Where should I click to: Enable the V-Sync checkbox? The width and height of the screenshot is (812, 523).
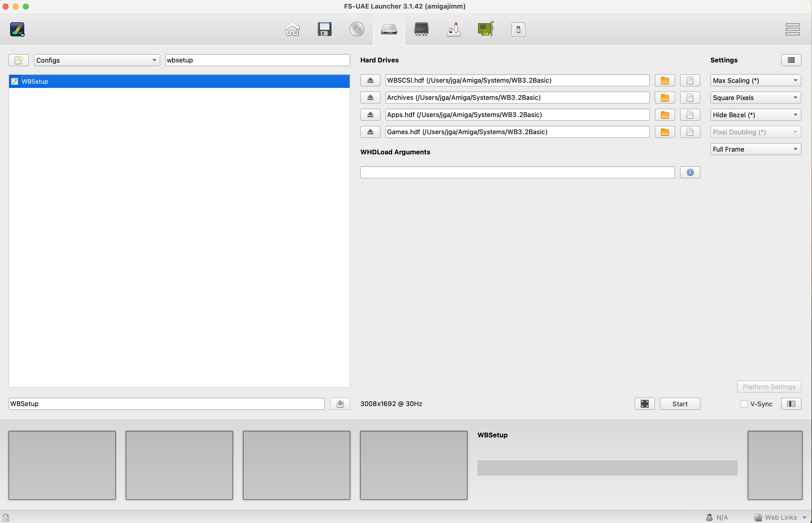(744, 404)
